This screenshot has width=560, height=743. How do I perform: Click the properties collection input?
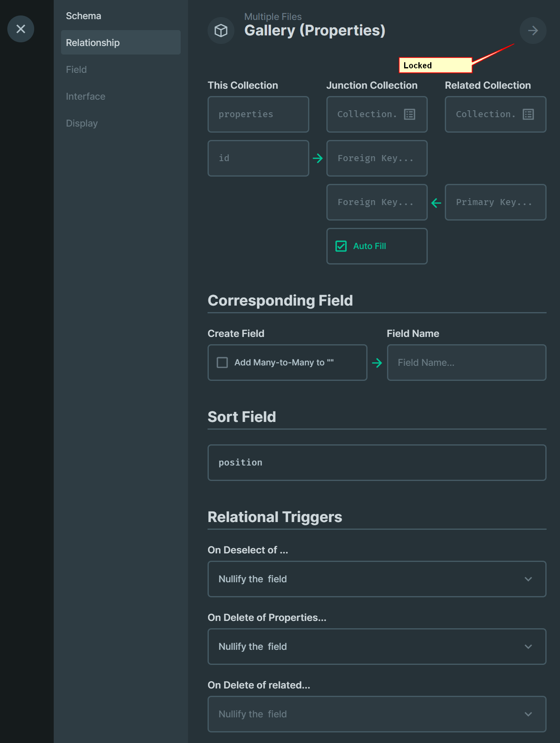pos(258,114)
